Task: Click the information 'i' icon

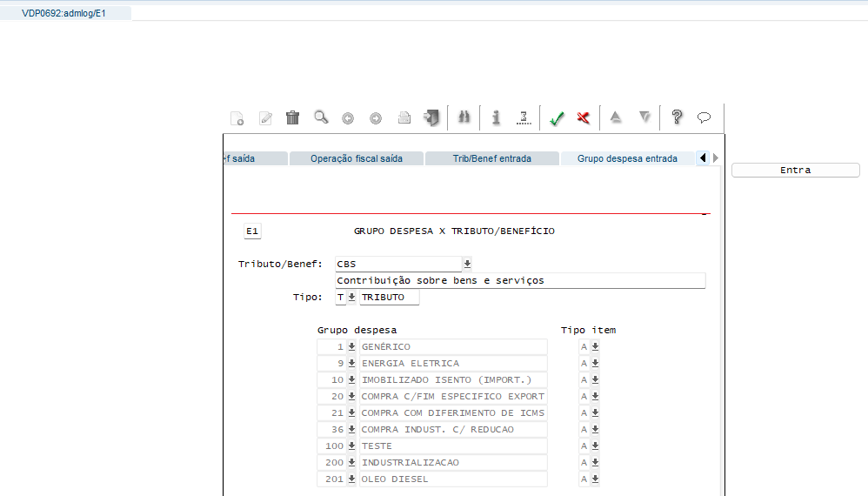Action: click(x=496, y=117)
